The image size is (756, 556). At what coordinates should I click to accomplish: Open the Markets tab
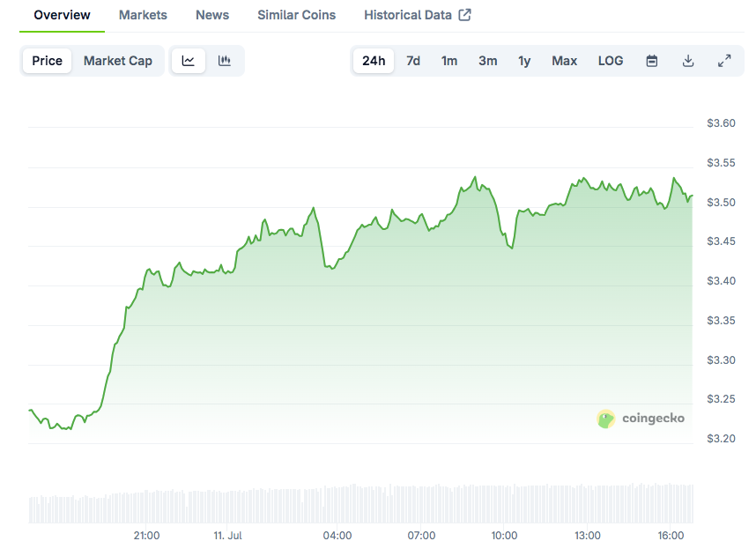143,15
